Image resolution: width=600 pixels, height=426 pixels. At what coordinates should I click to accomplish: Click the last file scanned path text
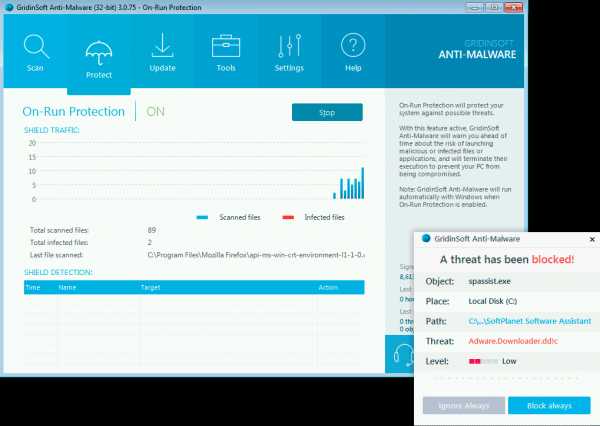(256, 255)
